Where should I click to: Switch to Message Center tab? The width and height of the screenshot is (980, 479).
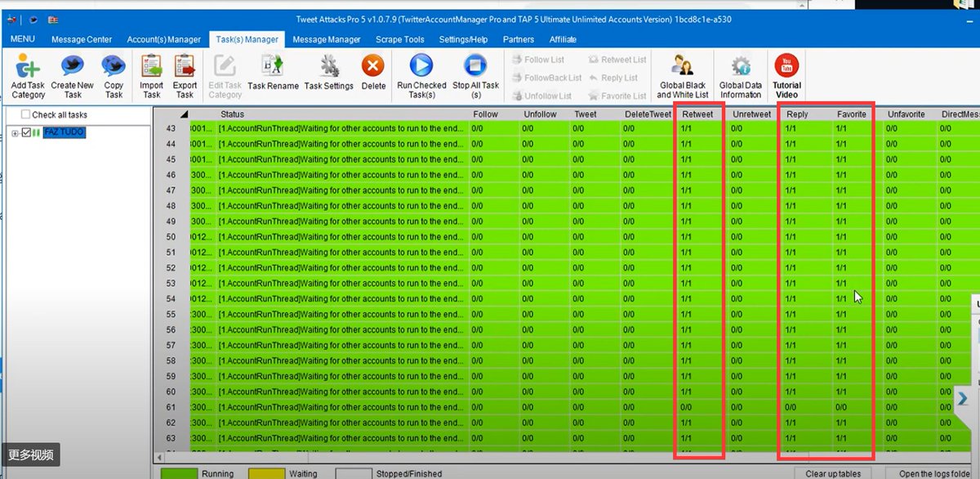point(82,39)
